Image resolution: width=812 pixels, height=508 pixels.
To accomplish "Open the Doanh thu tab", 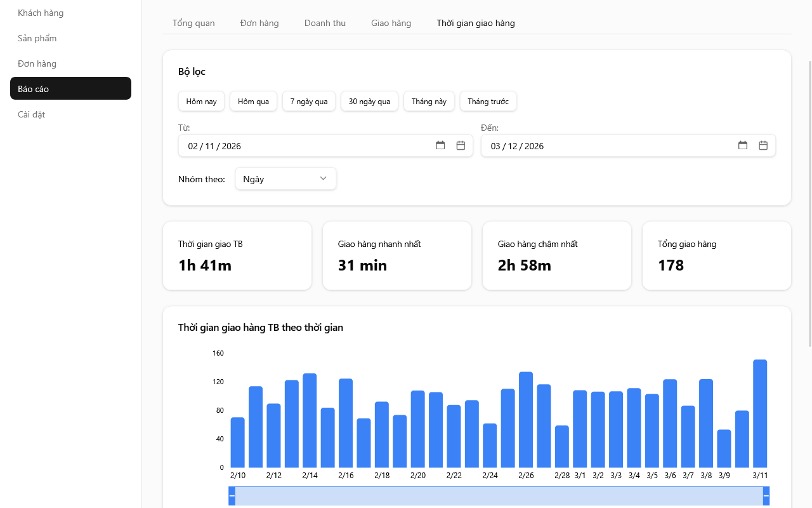I will click(325, 23).
